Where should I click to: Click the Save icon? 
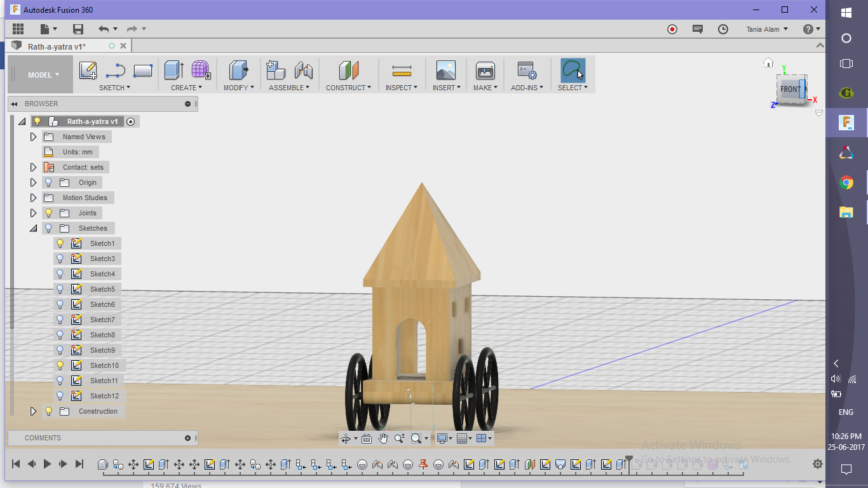78,29
